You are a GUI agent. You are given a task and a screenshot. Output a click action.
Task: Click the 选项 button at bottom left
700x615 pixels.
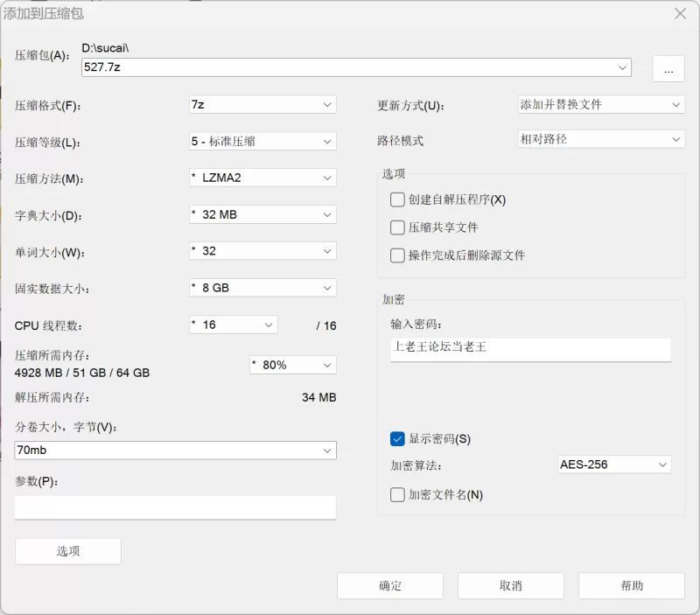point(68,551)
